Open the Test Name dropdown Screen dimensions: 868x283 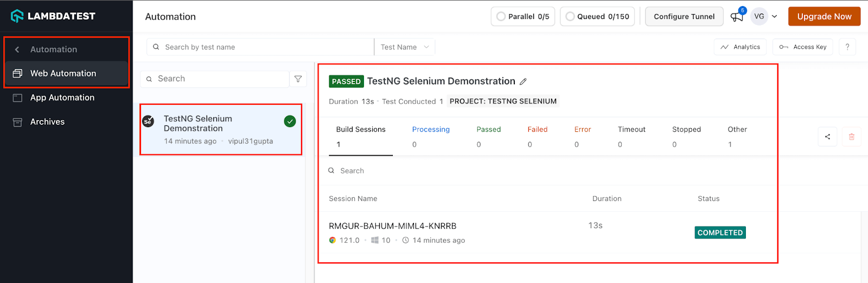click(405, 47)
